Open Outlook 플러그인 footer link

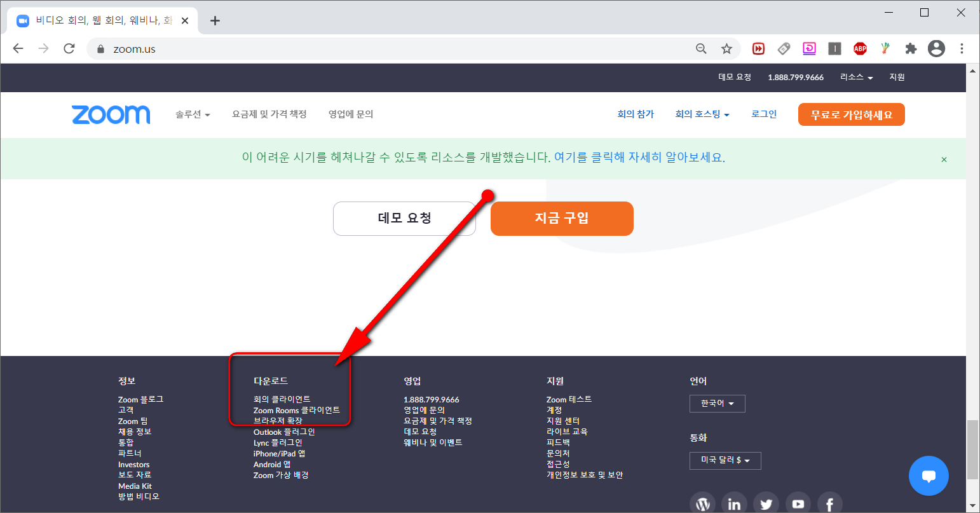pos(284,432)
